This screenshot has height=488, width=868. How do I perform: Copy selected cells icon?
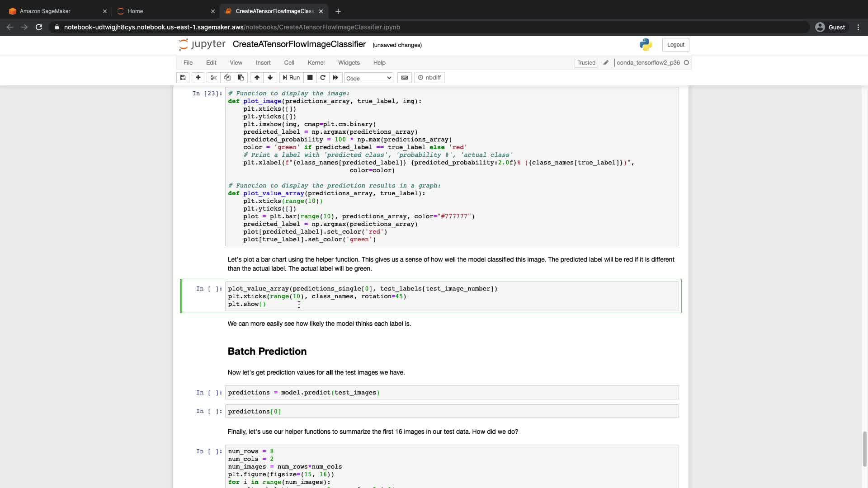point(227,78)
